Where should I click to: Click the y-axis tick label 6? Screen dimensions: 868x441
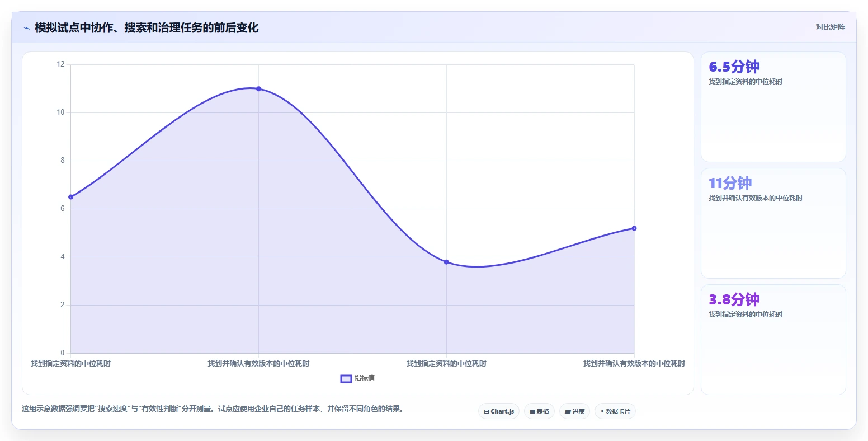pyautogui.click(x=63, y=209)
